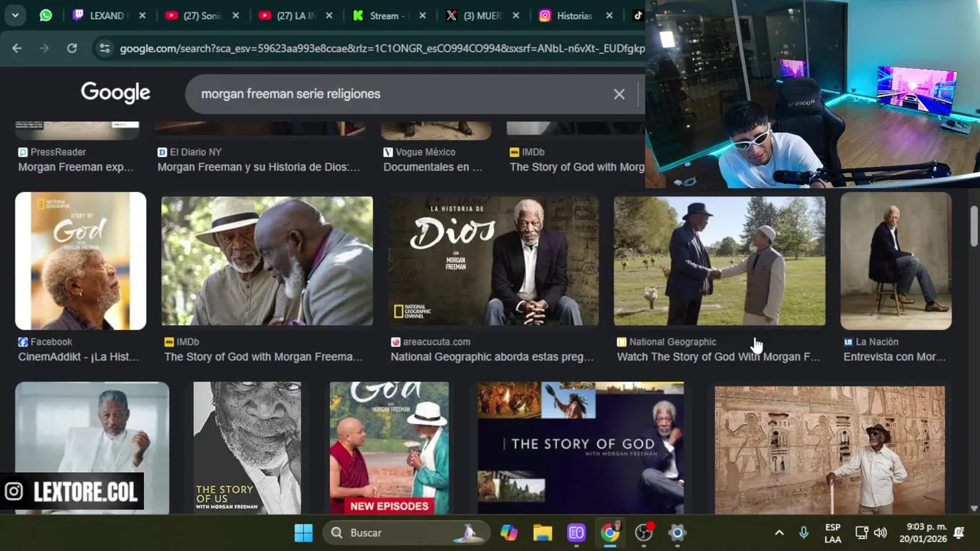The image size is (980, 551).
Task: Open the PressReader Morgan Freeman exp... result
Action: 76,167
